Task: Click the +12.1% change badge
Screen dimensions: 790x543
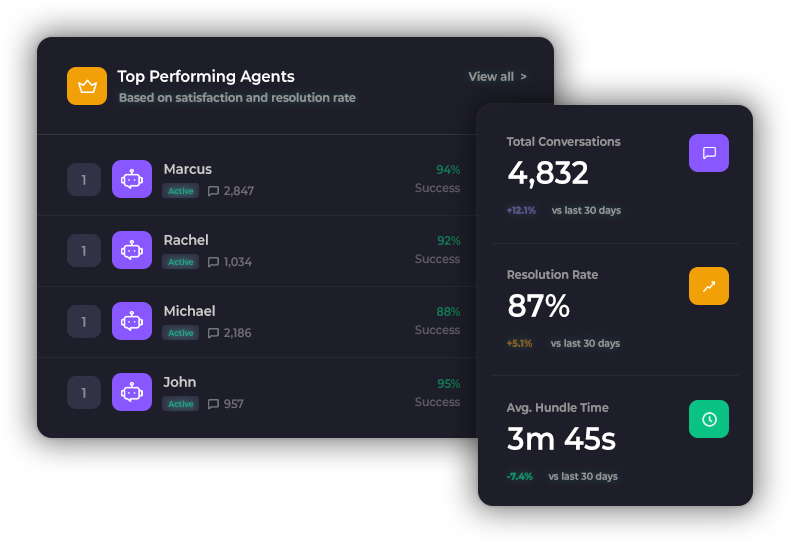Action: tap(521, 211)
